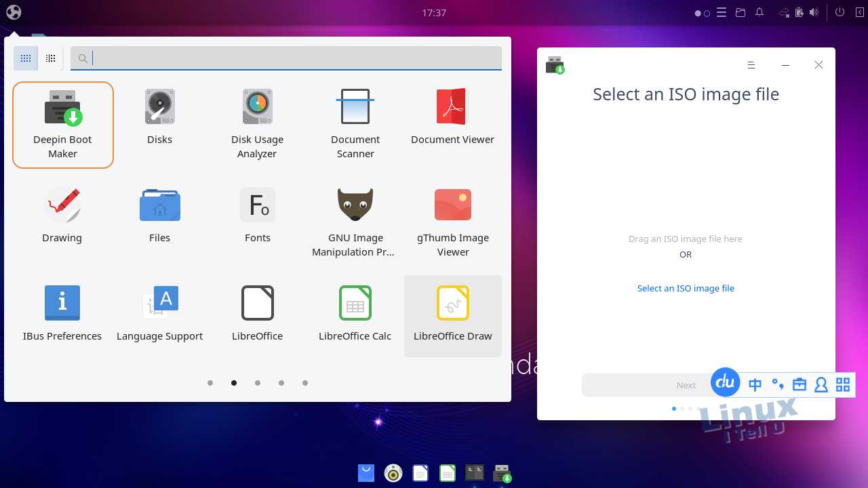The height and width of the screenshot is (488, 868).
Task: Open the top panel hamburger menu
Action: pyautogui.click(x=722, y=12)
